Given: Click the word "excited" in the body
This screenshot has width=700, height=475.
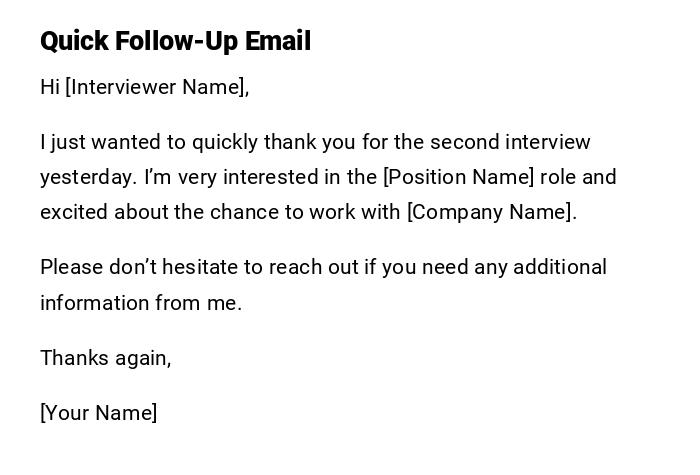Looking at the screenshot, I should [x=74, y=212].
